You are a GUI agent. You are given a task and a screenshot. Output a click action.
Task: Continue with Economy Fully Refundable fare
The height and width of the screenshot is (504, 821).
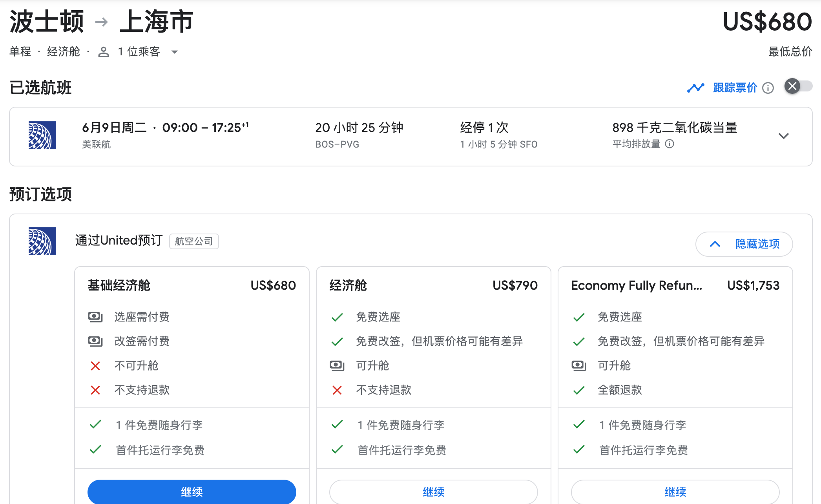click(x=675, y=491)
